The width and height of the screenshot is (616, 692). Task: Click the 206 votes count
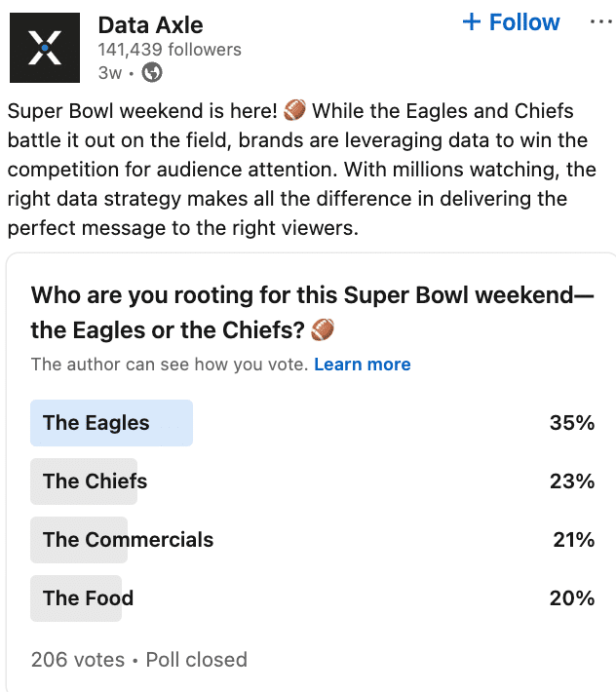[78, 660]
